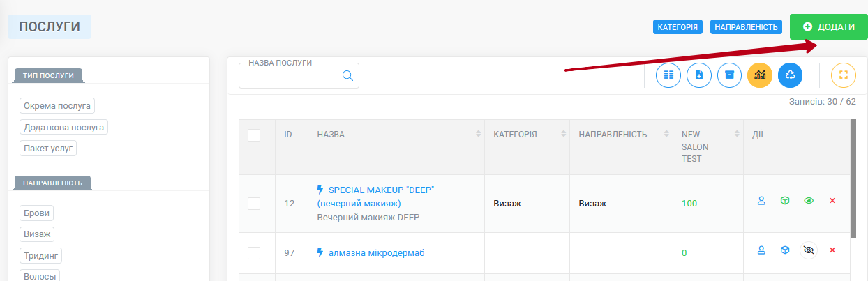Filter by Брови direction
This screenshot has height=281, width=868.
coord(38,213)
